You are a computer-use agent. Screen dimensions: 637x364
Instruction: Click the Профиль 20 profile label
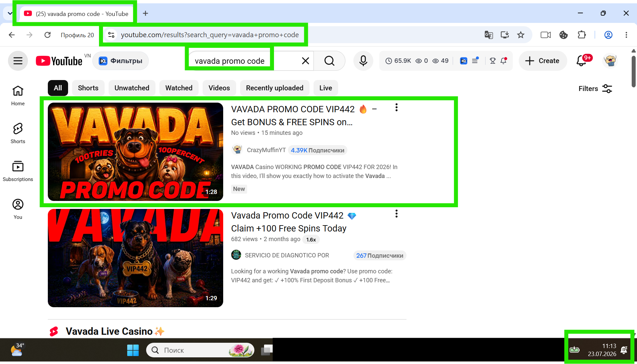tap(77, 35)
